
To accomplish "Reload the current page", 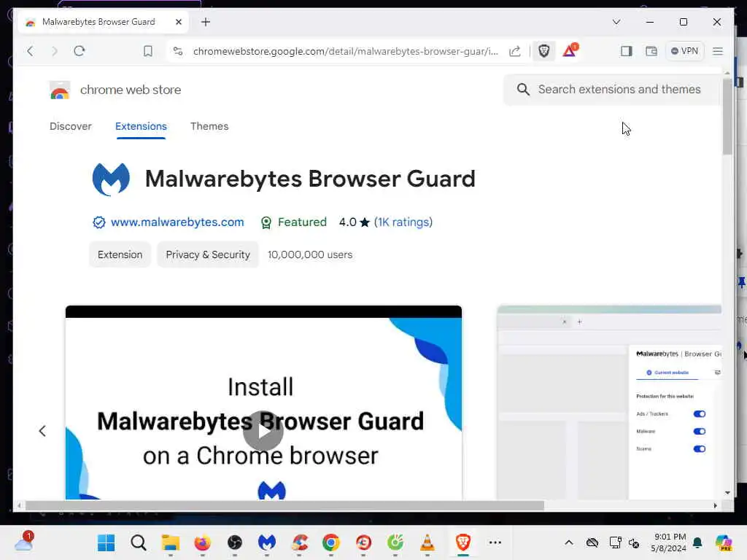I will tap(80, 51).
